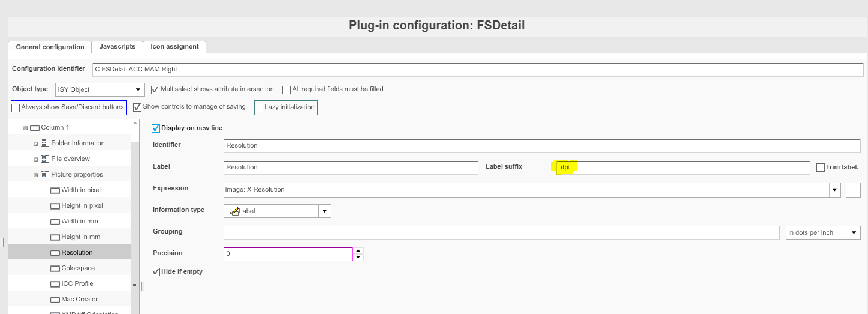Toggle Hide if empty checkbox
868x314 pixels.
[x=156, y=272]
